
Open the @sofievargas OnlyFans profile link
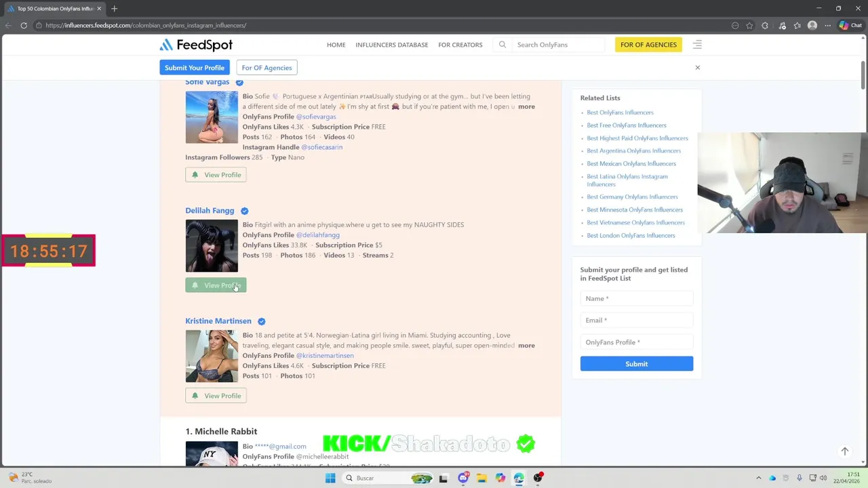pyautogui.click(x=316, y=117)
